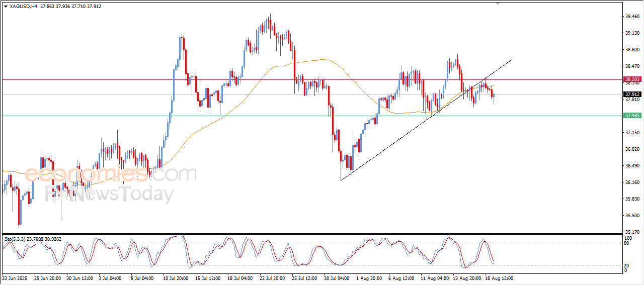Click the 36.490 price axis value
This screenshot has width=644, height=285.
(632, 166)
